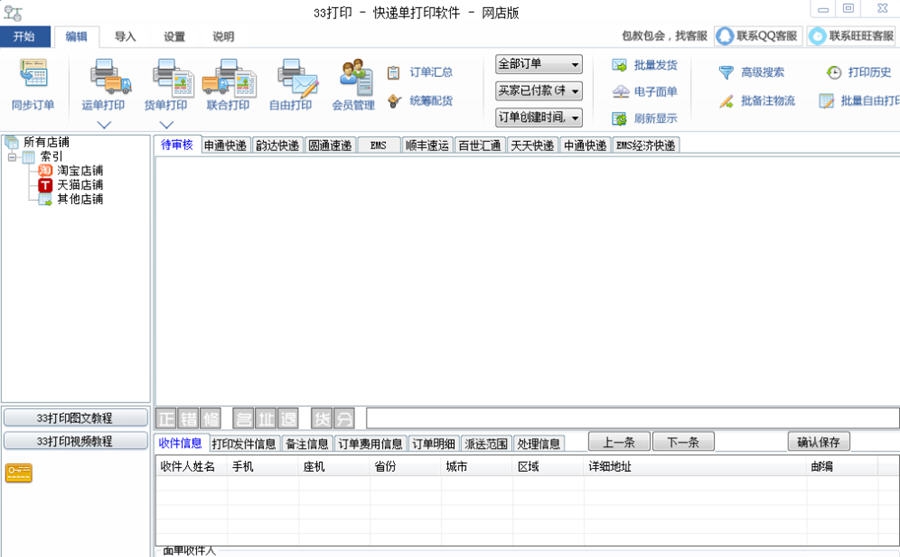Viewport: 900px width, 557px height.
Task: Switch to the 设置 ribbon tab
Action: [x=174, y=37]
